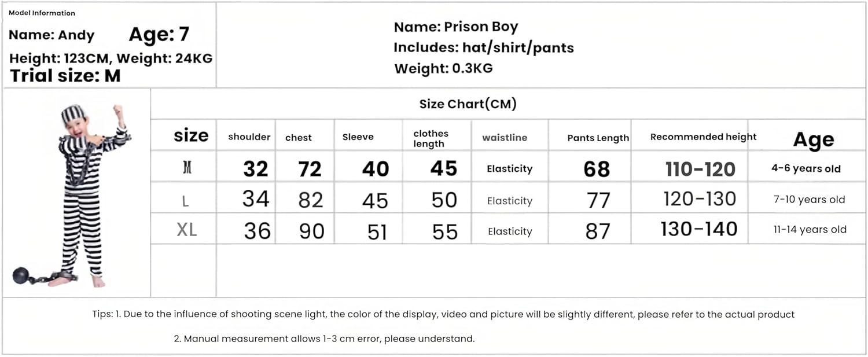
Task: Click the large "Age" column header
Action: [813, 139]
